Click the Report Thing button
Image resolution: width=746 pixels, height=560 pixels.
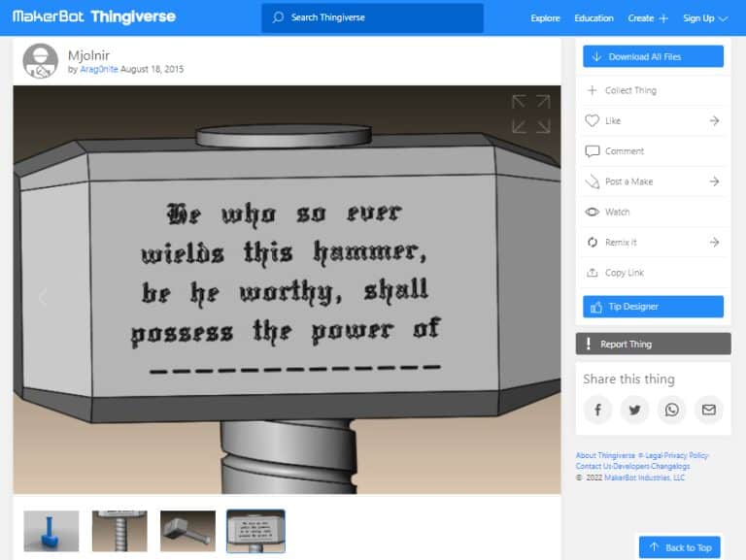click(653, 344)
